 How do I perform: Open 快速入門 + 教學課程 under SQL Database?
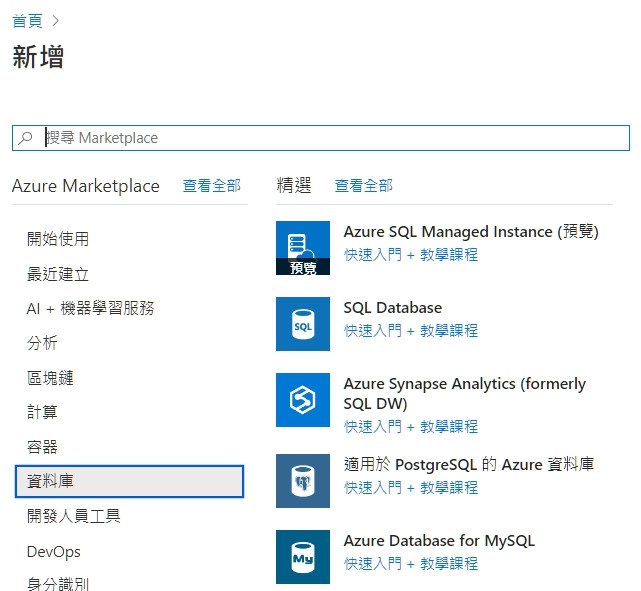[x=410, y=331]
